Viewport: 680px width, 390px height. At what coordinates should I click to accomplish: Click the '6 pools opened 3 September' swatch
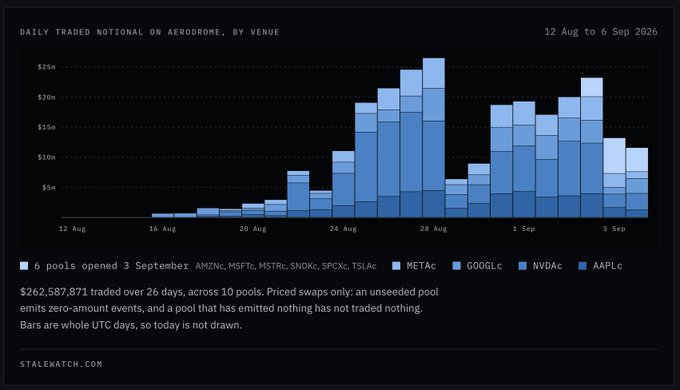(24, 266)
